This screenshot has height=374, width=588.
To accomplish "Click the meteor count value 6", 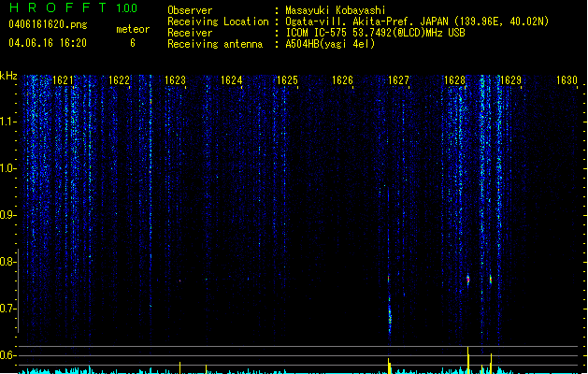I will click(133, 43).
